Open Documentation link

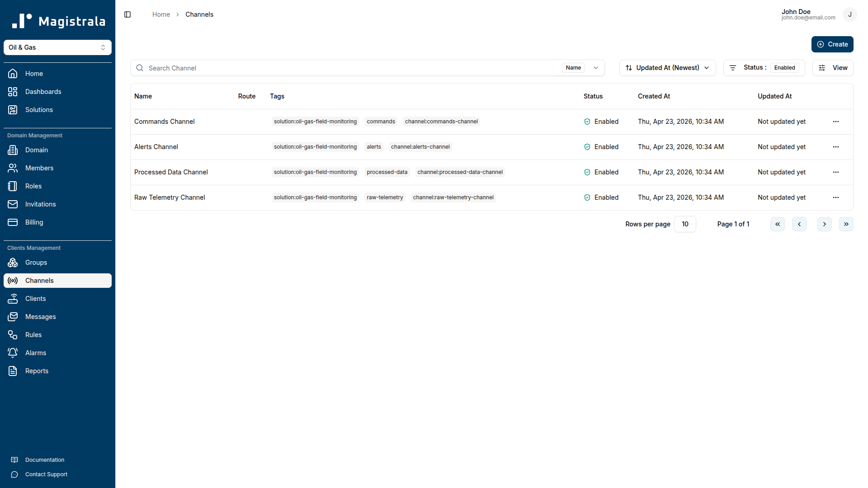[x=45, y=460]
